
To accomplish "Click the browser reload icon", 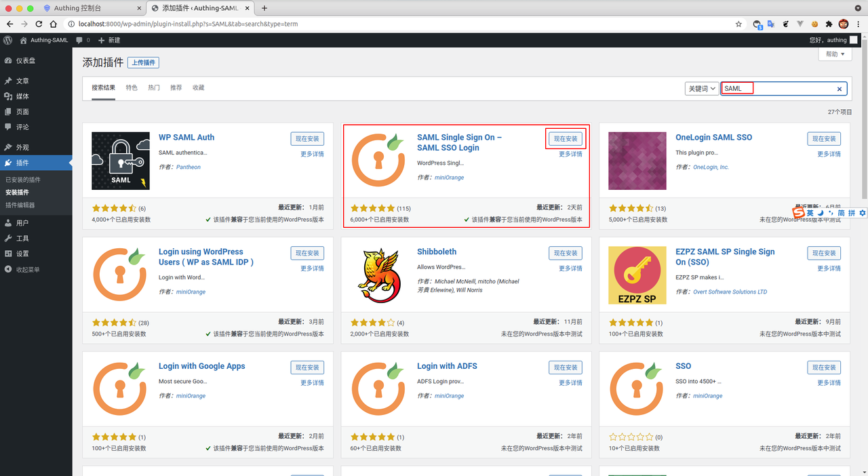I will pos(40,24).
